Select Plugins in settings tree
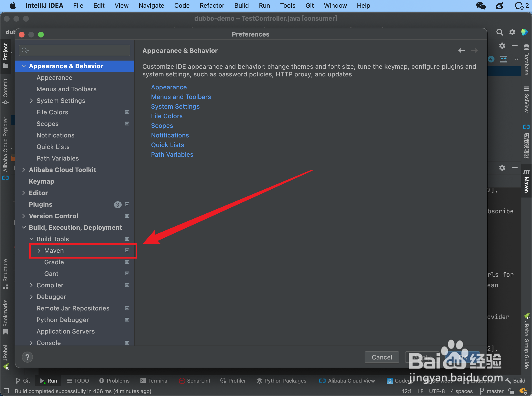 coord(41,204)
